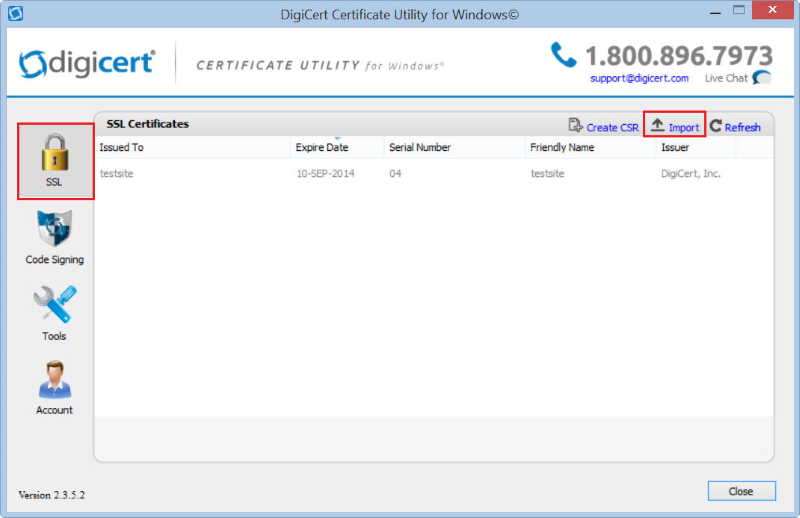This screenshot has width=800, height=518.
Task: Click the Refresh arrow icon
Action: 716,126
